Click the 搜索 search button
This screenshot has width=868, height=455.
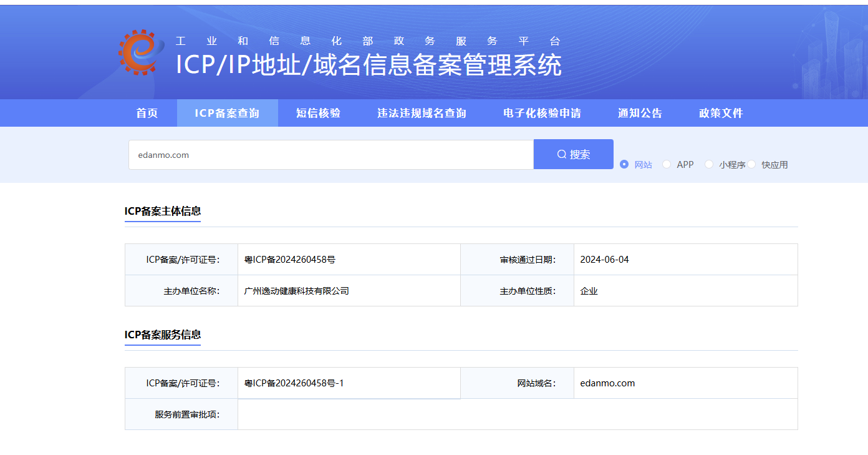[x=574, y=154]
